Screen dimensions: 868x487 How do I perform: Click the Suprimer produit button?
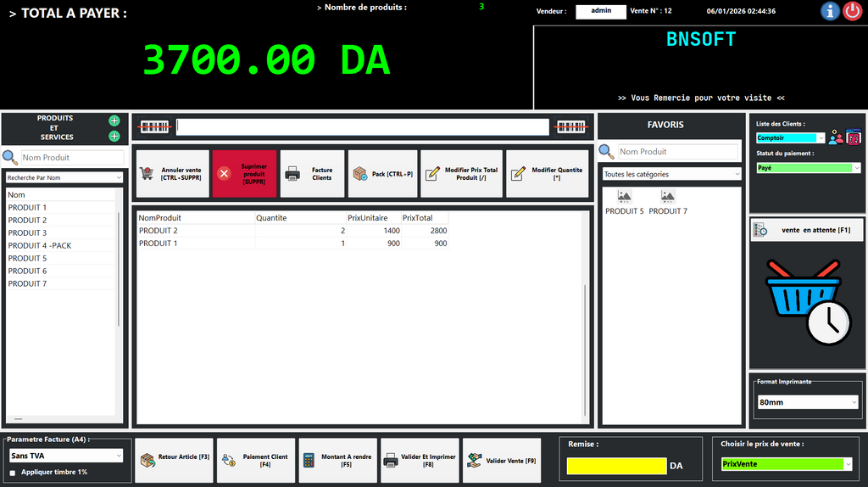[244, 174]
